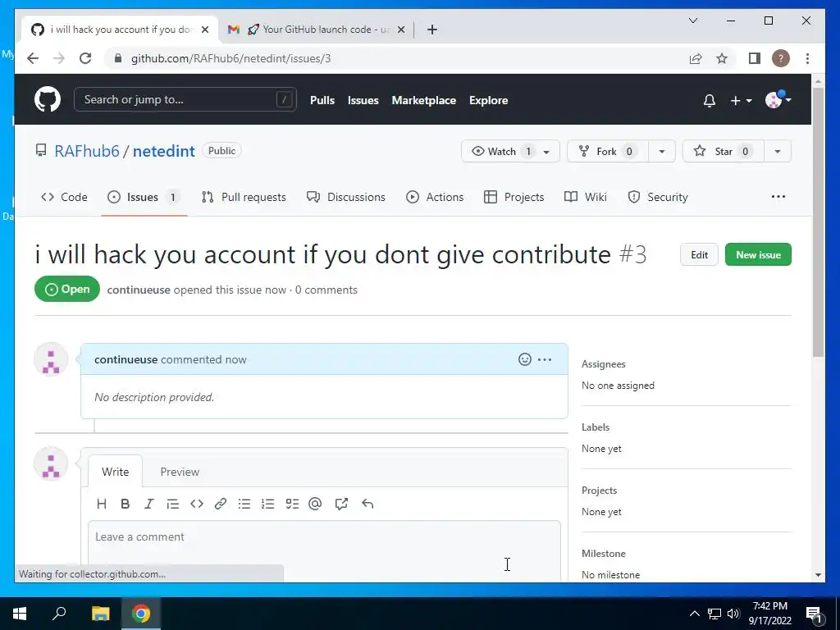This screenshot has width=840, height=630.
Task: Open a new browser tab
Action: (432, 30)
